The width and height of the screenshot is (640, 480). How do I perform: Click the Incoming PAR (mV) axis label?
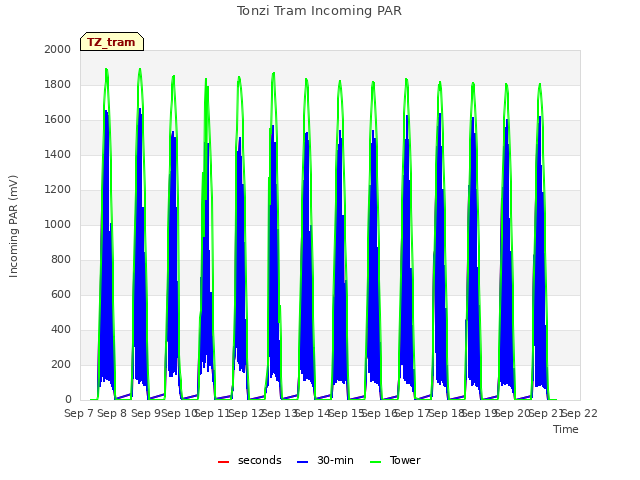pos(13,227)
